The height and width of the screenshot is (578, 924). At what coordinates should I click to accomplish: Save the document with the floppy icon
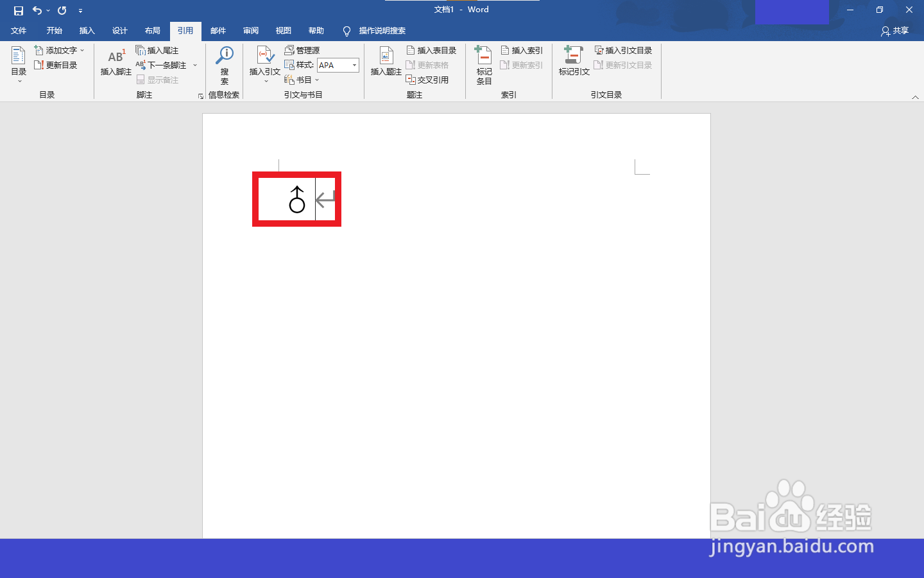[x=19, y=10]
